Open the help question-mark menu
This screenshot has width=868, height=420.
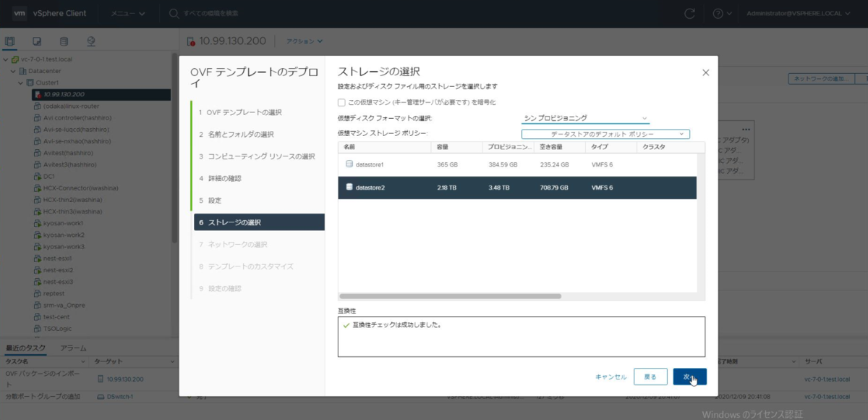pos(722,14)
